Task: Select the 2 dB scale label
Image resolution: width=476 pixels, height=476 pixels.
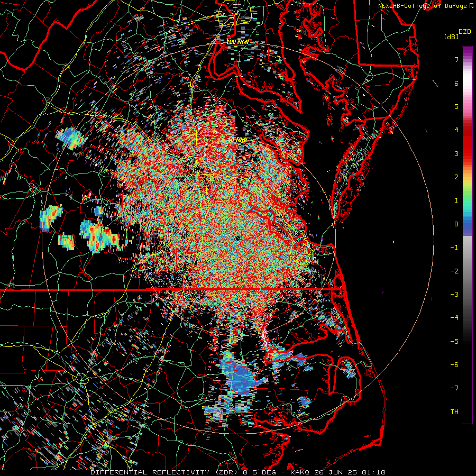Action: [456, 177]
